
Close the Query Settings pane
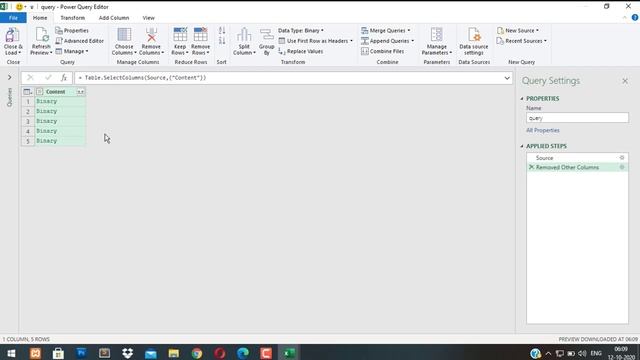point(625,81)
